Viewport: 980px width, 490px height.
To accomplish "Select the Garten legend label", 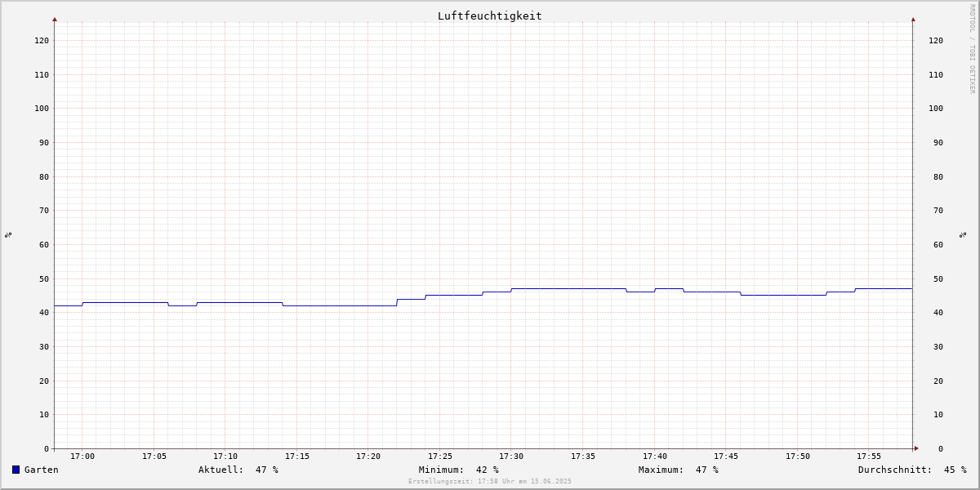I will click(42, 470).
